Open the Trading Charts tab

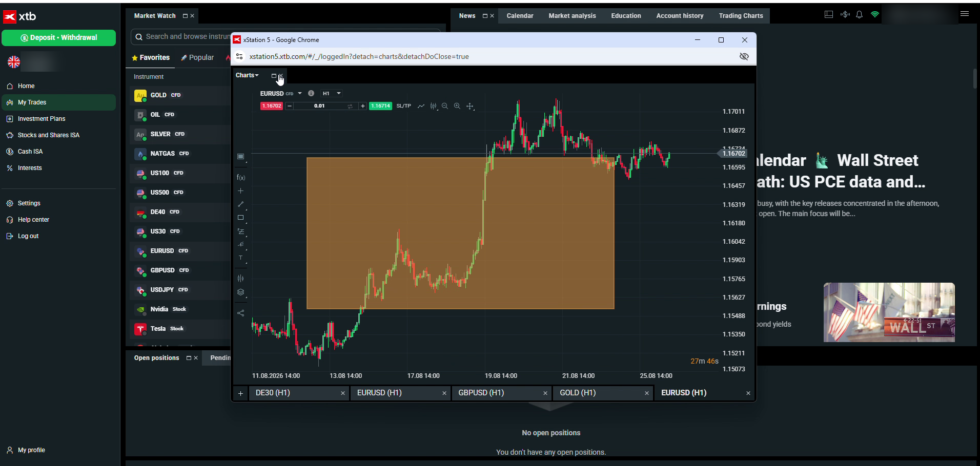(x=741, y=16)
